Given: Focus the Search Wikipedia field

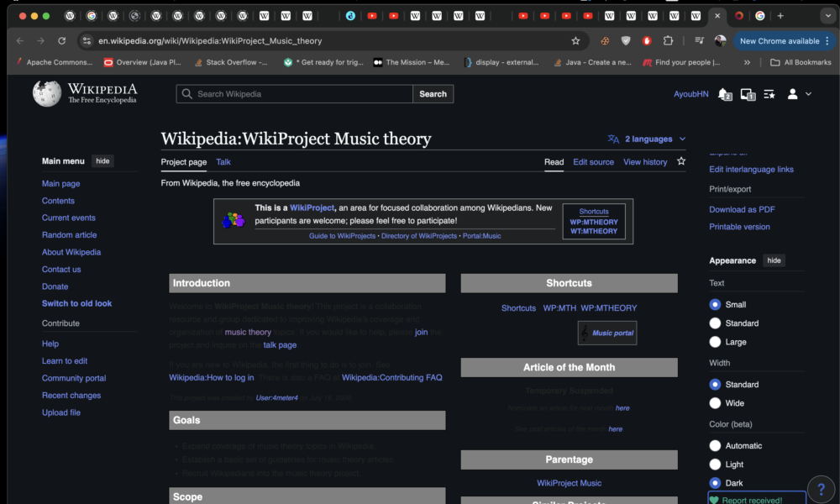Looking at the screenshot, I should [x=294, y=94].
